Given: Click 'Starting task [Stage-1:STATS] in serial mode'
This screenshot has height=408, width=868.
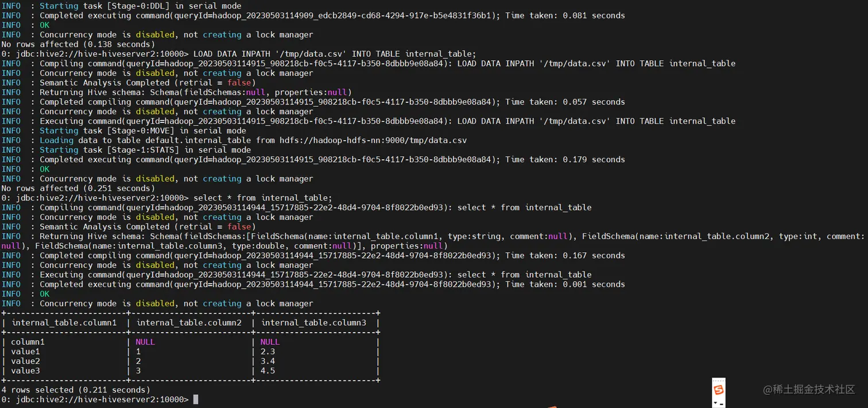Looking at the screenshot, I should click(x=145, y=150).
